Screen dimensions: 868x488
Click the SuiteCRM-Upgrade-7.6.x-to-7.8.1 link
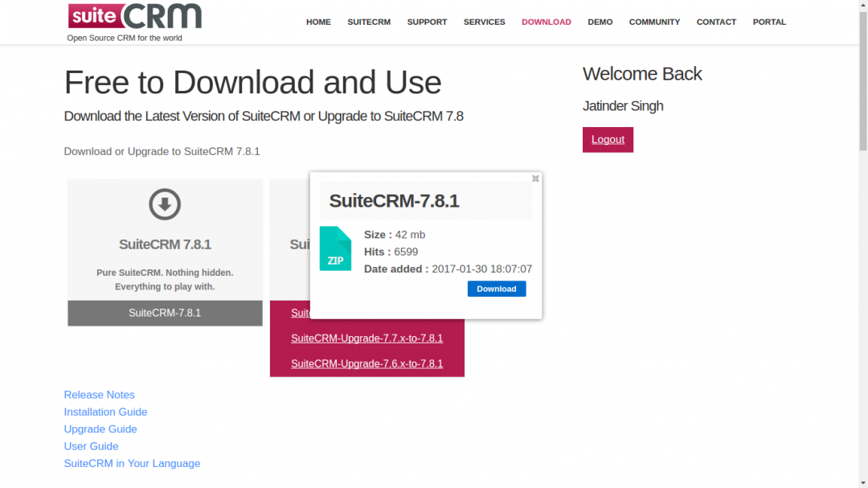pos(366,363)
